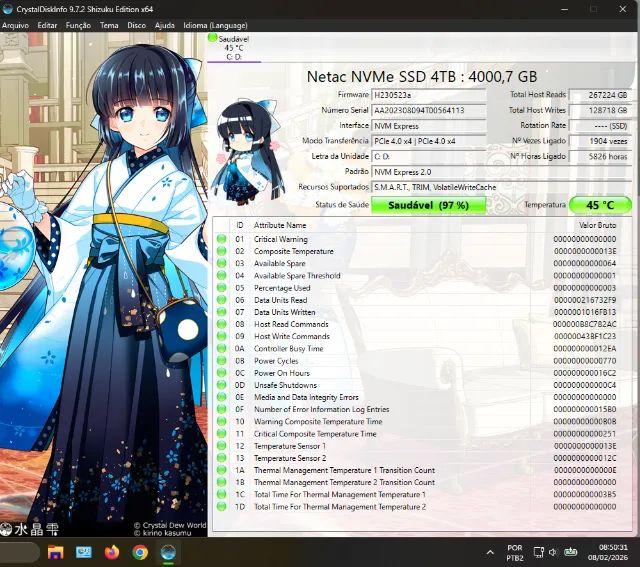Click the Saudável (97 %) health status button
Image resolution: width=640 pixels, height=567 pixels.
pos(428,205)
